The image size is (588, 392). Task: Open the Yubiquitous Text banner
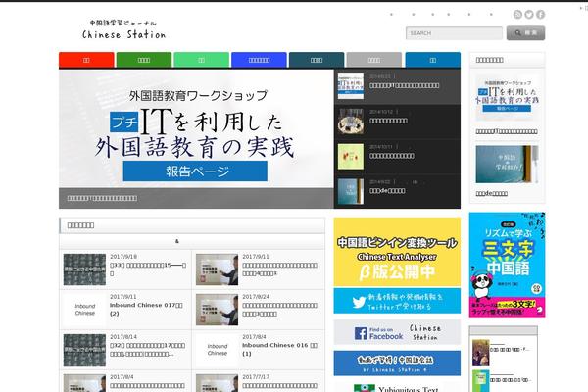397,387
